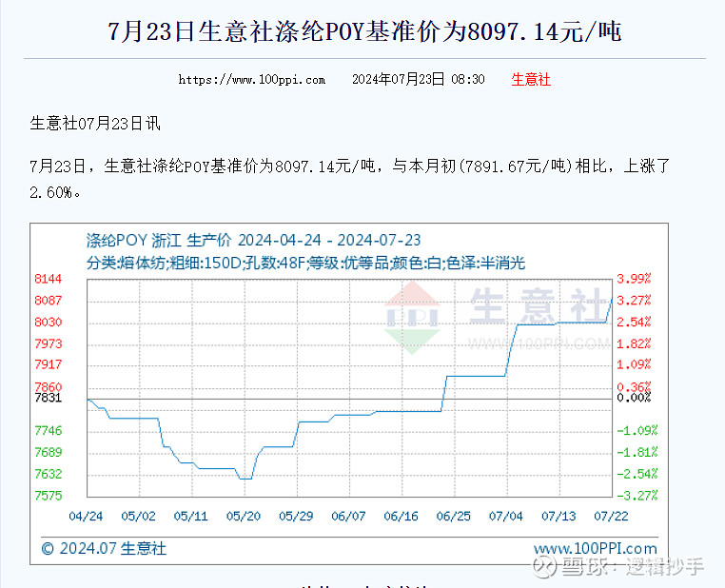The width and height of the screenshot is (725, 588).
Task: Click the green 7689 price axis label
Action: (x=49, y=452)
